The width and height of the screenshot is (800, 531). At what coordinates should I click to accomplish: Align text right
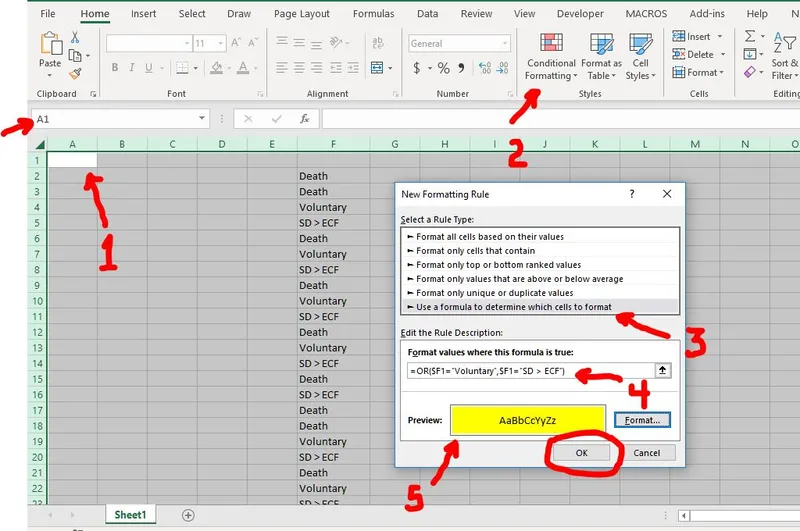[x=316, y=67]
